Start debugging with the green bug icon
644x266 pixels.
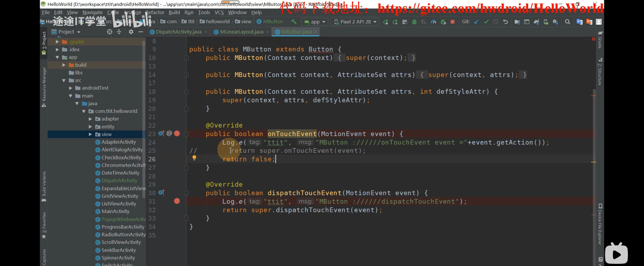(414, 22)
